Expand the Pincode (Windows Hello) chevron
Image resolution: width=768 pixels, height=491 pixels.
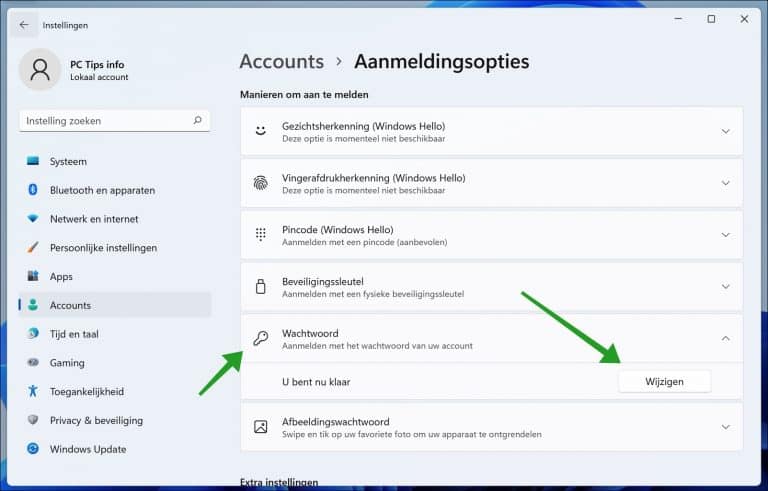coord(725,235)
